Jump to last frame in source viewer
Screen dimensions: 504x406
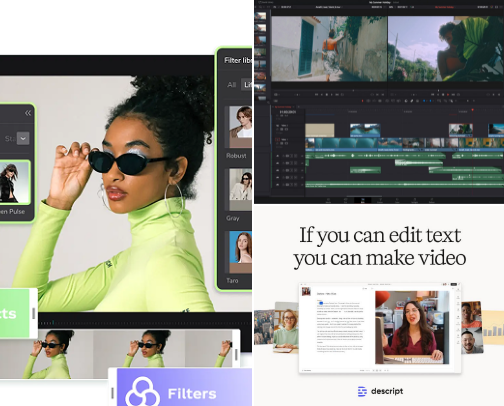(x=337, y=94)
